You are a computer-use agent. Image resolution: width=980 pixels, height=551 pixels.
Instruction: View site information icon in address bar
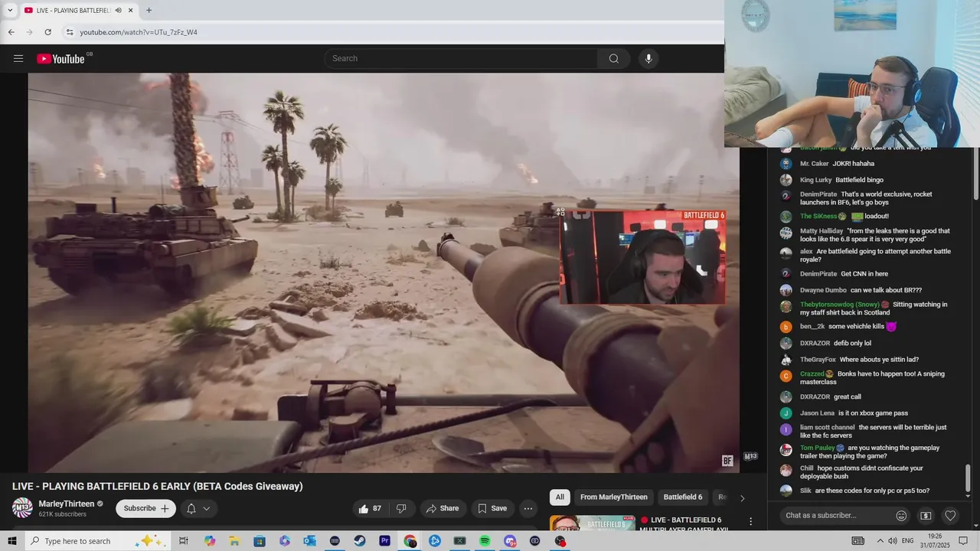click(69, 32)
